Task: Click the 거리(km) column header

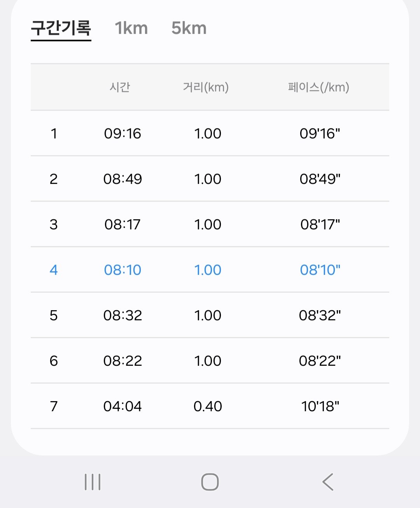Action: coord(206,87)
